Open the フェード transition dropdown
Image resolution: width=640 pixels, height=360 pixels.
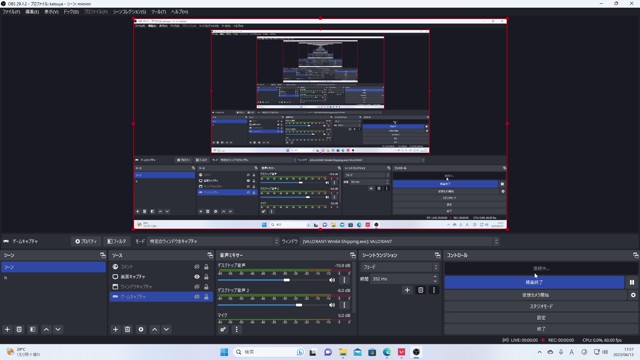pos(399,267)
